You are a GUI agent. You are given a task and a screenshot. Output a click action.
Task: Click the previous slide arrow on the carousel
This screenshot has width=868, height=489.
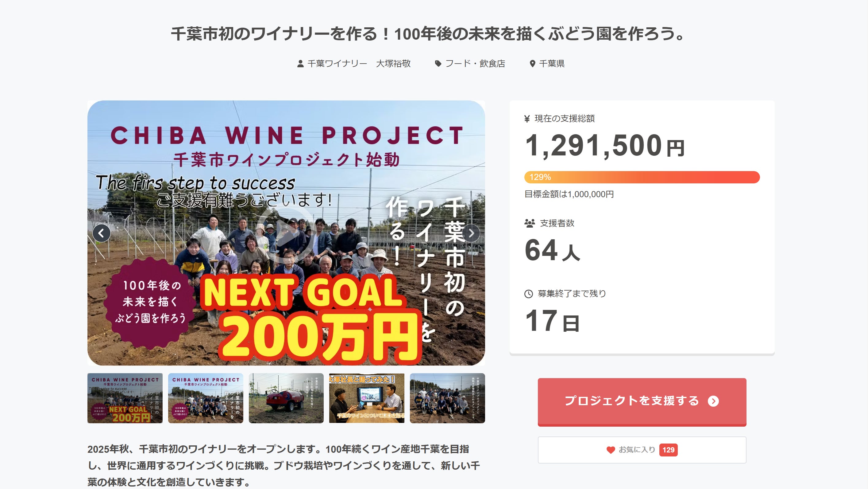click(x=102, y=233)
